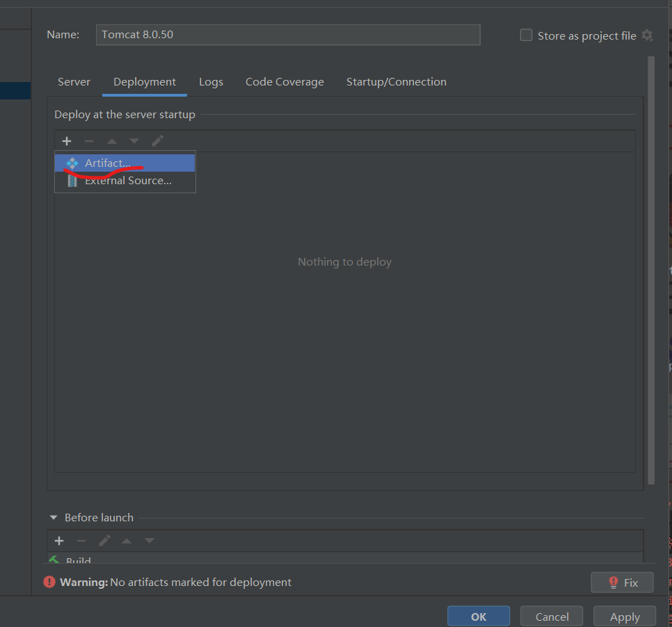Click the Build row in Before launch list
The width and height of the screenshot is (672, 627).
click(345, 558)
